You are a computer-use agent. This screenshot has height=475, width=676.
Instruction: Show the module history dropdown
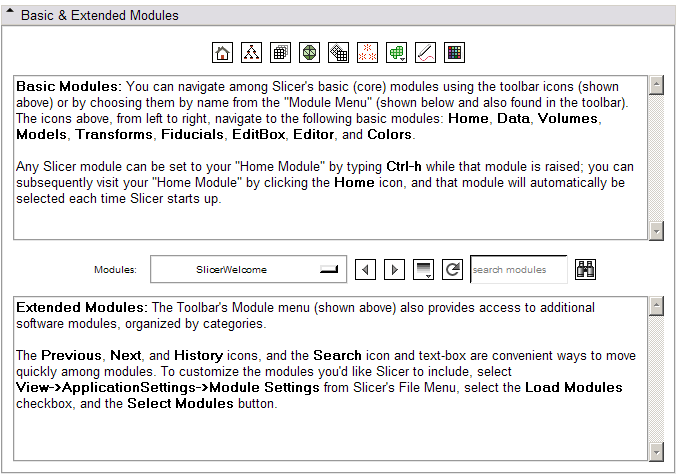pos(424,270)
